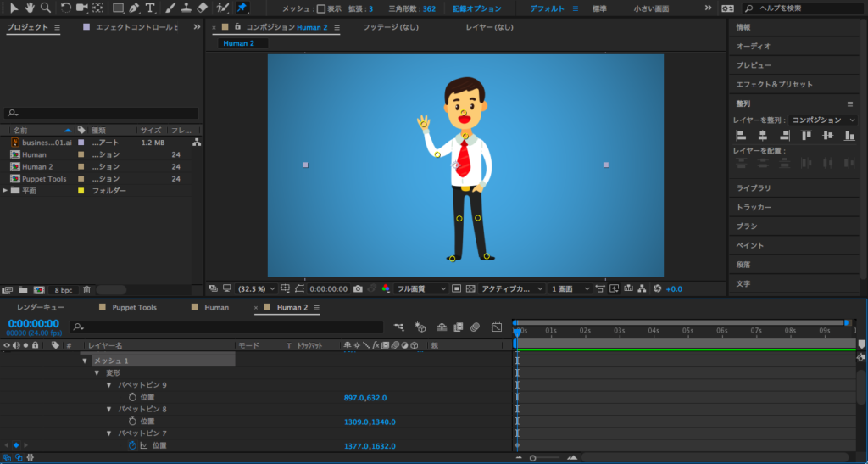Open the フル画質 resolution dropdown
Viewport: 868px width, 464px height.
coord(421,288)
